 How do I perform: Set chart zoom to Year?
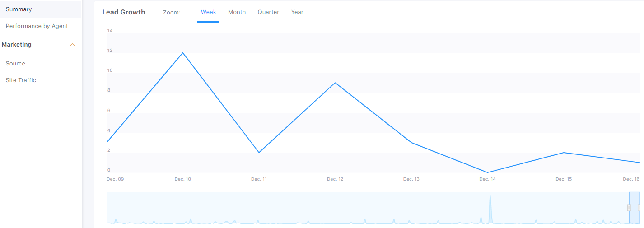(x=297, y=12)
